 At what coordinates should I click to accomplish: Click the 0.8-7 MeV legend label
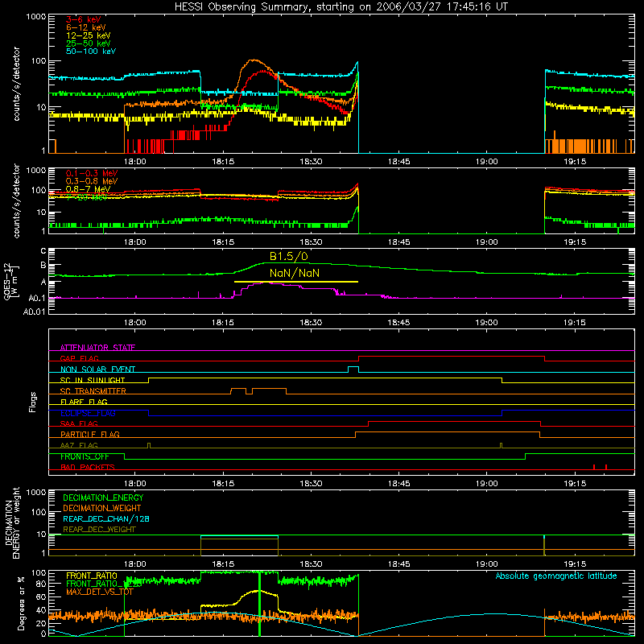pos(88,189)
